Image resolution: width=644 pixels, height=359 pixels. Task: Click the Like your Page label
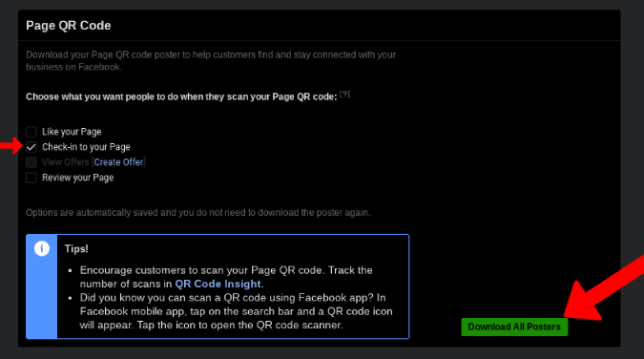[72, 132]
